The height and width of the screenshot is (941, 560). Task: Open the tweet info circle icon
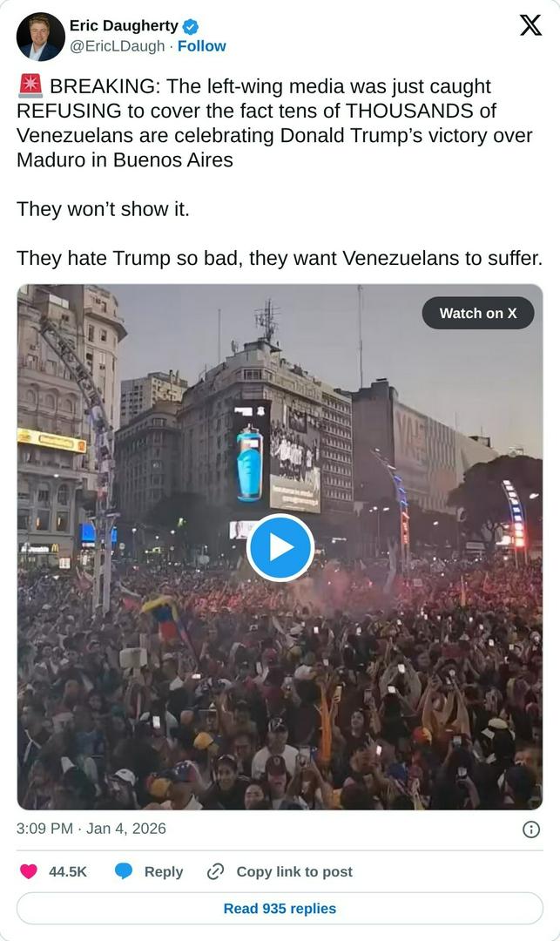pyautogui.click(x=531, y=829)
